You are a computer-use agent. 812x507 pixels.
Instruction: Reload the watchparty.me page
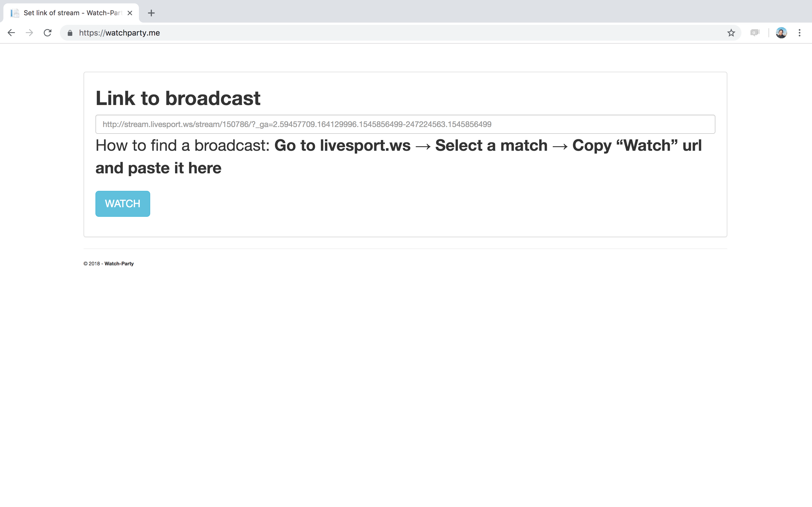pos(48,33)
